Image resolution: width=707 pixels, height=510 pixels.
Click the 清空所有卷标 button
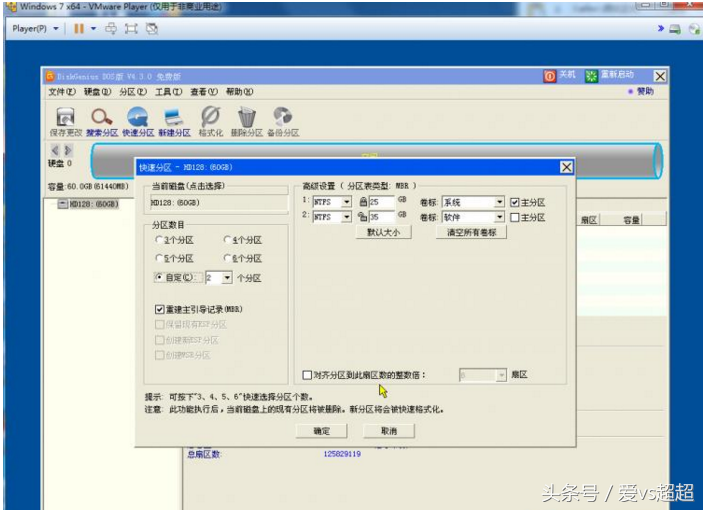point(471,233)
